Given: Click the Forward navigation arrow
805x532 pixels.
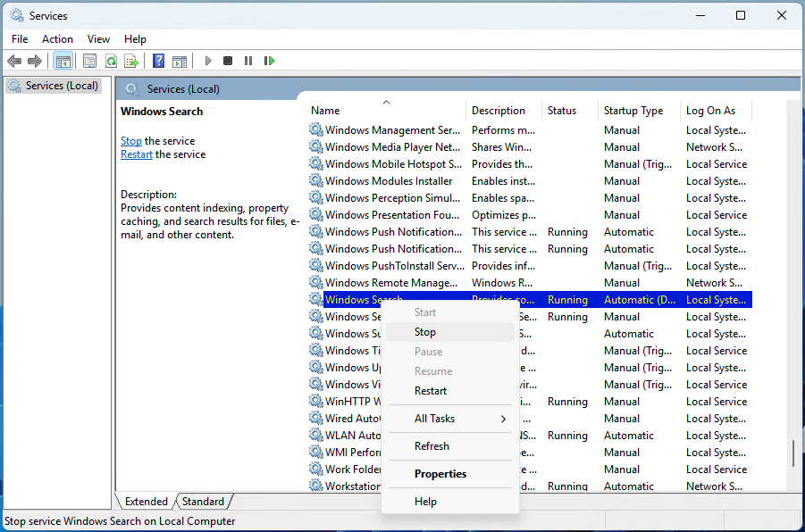Looking at the screenshot, I should [35, 60].
